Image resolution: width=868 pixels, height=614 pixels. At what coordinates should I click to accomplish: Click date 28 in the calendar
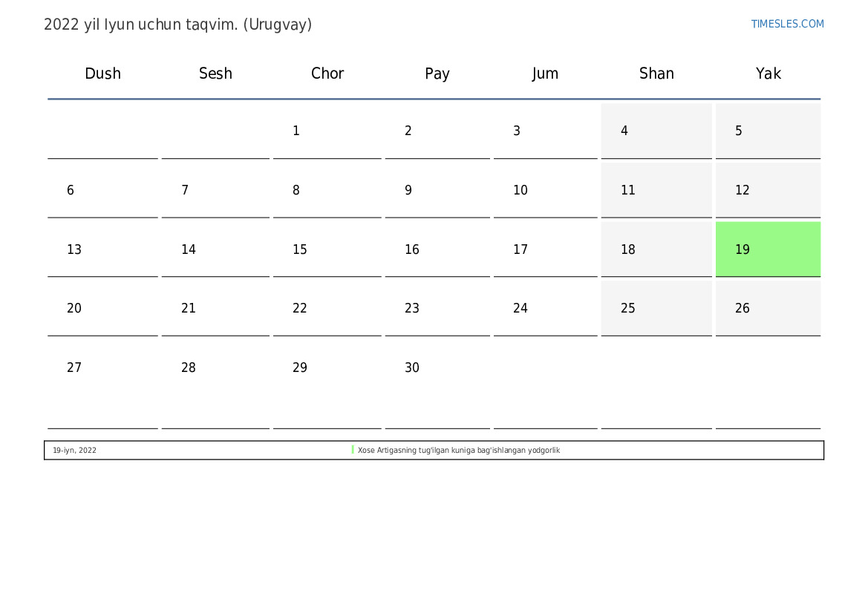tap(188, 367)
